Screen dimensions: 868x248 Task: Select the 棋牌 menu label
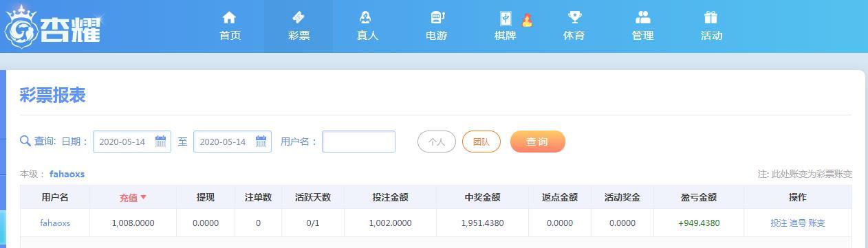[506, 36]
